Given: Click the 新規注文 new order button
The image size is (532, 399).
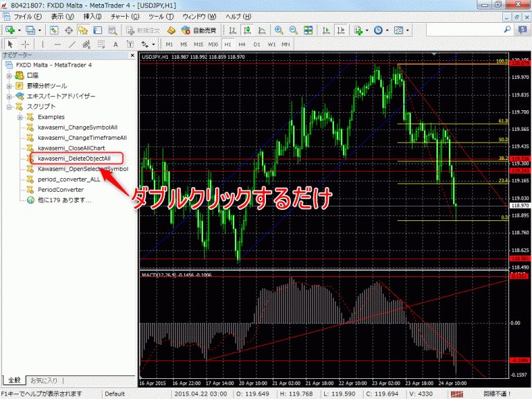Looking at the screenshot, I should [x=143, y=30].
